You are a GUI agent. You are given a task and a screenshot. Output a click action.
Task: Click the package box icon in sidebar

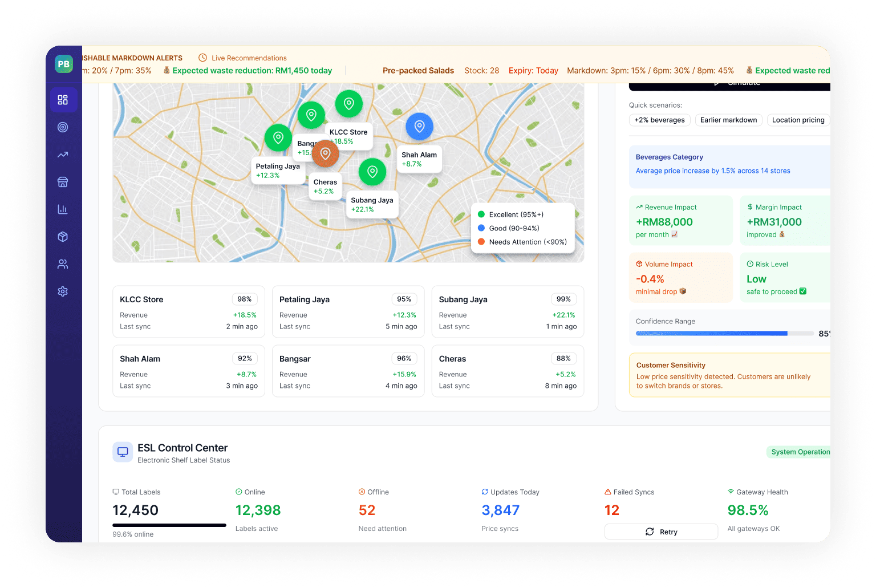(x=63, y=237)
